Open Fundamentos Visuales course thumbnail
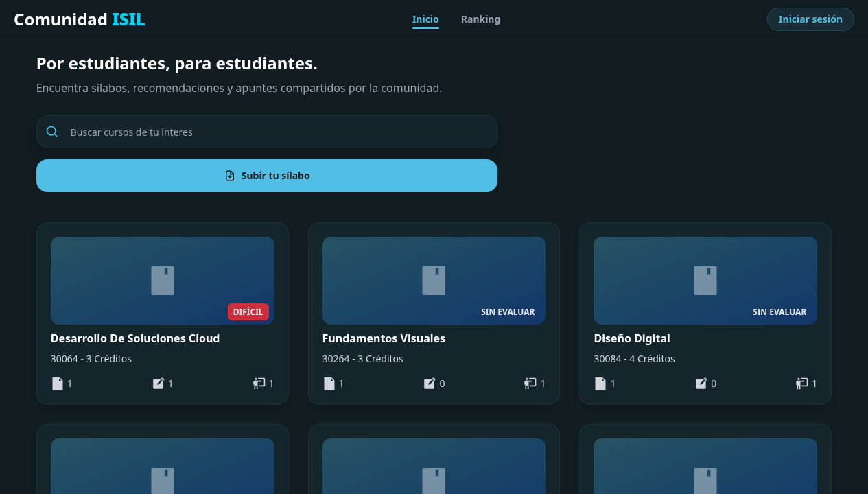The image size is (868, 494). click(434, 281)
